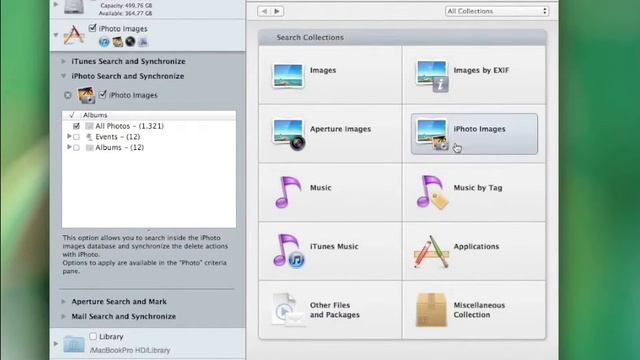640x360 pixels.
Task: Open the Music collection
Action: click(x=330, y=193)
